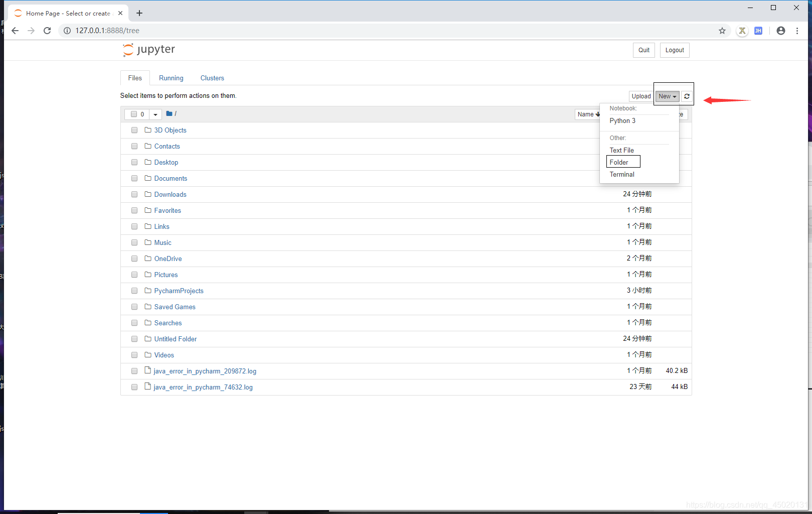The image size is (812, 514).
Task: Click file icon beside java_error_in_pycharm_209872.log
Action: (x=147, y=370)
